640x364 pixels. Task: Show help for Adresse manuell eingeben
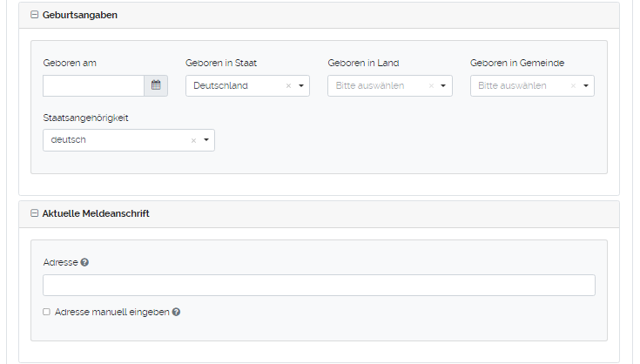pyautogui.click(x=176, y=312)
